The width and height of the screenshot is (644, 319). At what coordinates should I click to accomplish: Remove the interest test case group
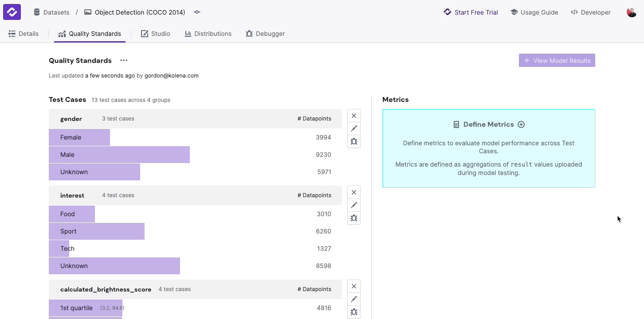click(x=353, y=192)
